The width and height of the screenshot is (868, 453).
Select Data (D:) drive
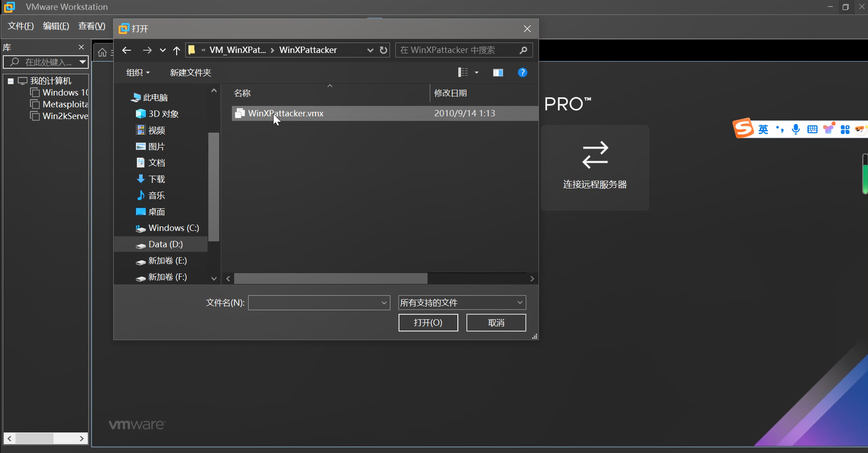click(159, 244)
